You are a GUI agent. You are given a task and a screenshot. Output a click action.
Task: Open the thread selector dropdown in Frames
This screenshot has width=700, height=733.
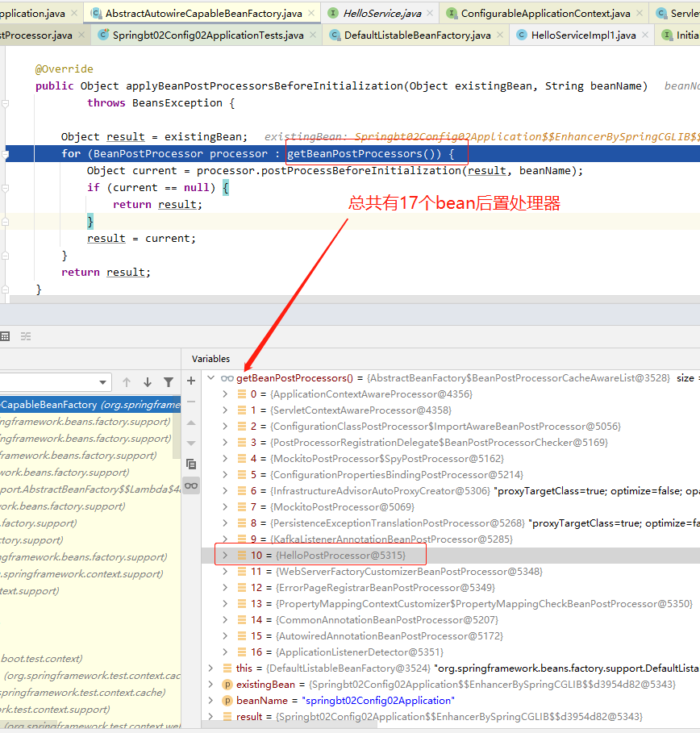point(102,382)
